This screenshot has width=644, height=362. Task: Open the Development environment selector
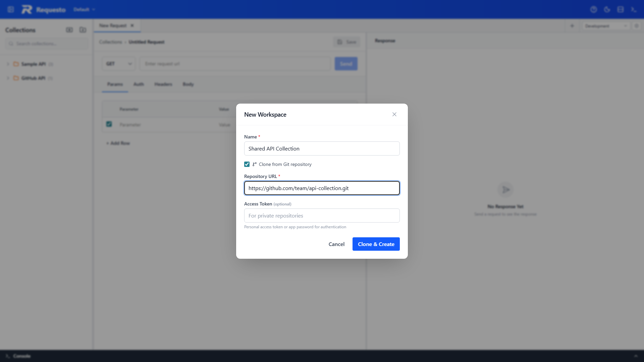coord(605,26)
